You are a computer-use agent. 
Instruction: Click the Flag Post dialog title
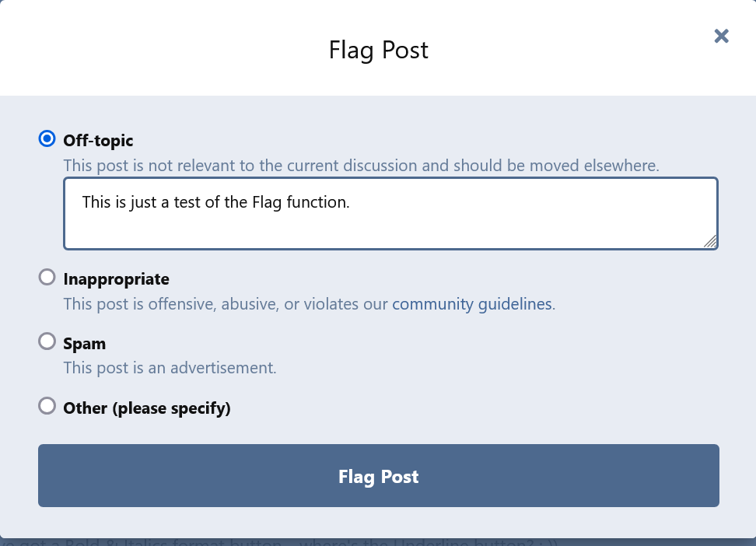[379, 50]
